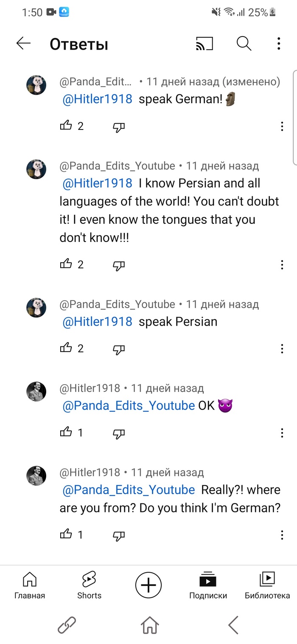
Task: Tap the search magnifier icon
Action: click(244, 43)
